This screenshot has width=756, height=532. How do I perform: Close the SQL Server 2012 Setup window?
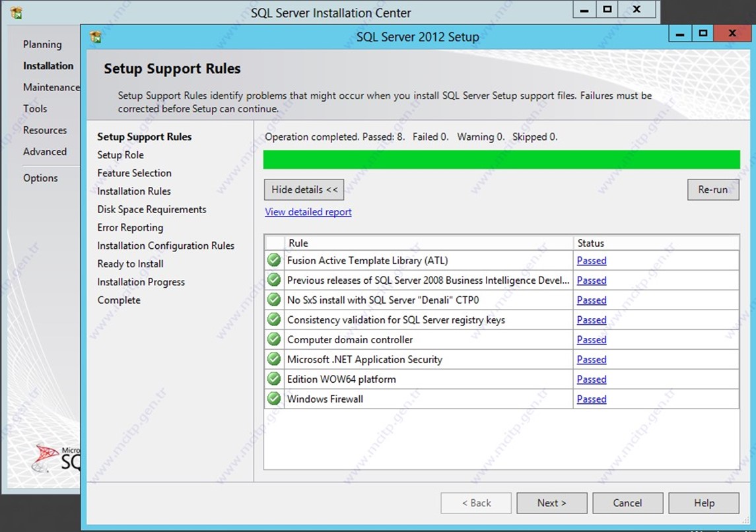[732, 34]
